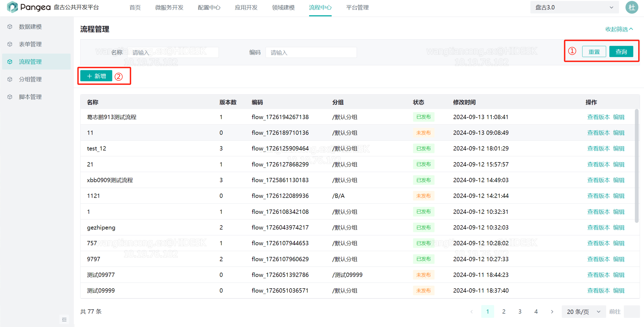Click code flow_1726107960629 cell
This screenshot has width=644, height=327.
[x=280, y=259]
